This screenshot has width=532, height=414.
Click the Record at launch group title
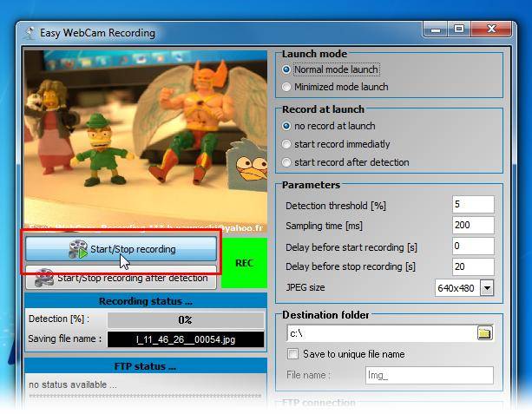[323, 109]
